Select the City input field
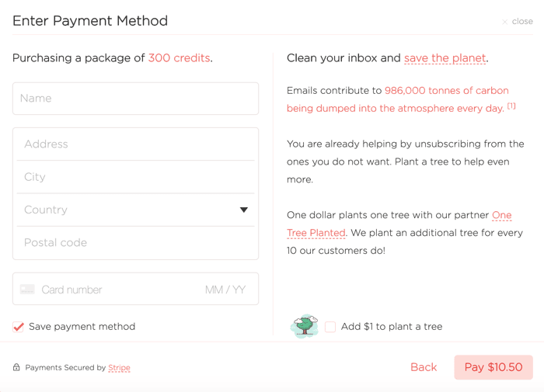The height and width of the screenshot is (392, 544). (x=136, y=177)
